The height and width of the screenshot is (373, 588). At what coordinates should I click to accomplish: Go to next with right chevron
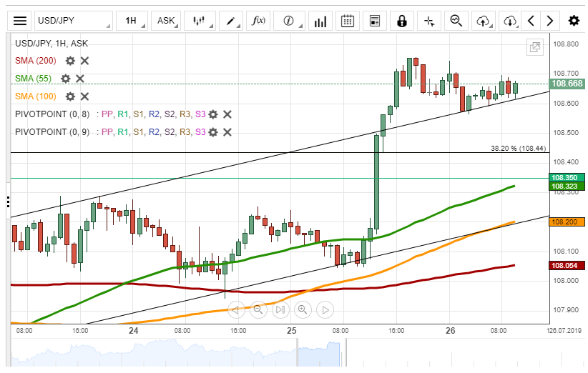(550, 21)
